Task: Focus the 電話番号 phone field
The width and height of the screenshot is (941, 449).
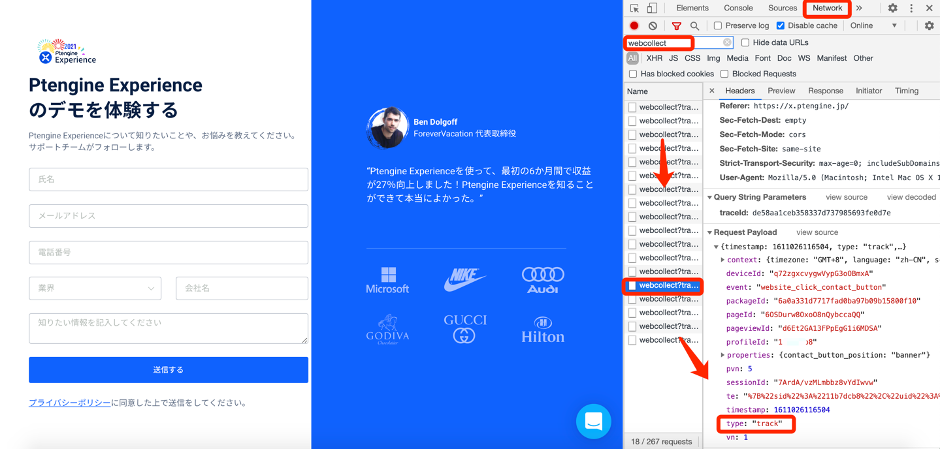Action: click(169, 252)
